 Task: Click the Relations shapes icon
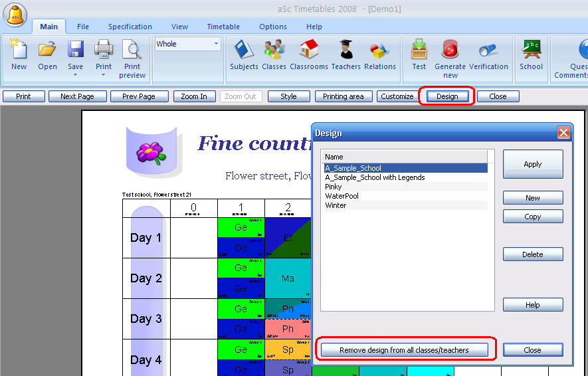click(379, 50)
